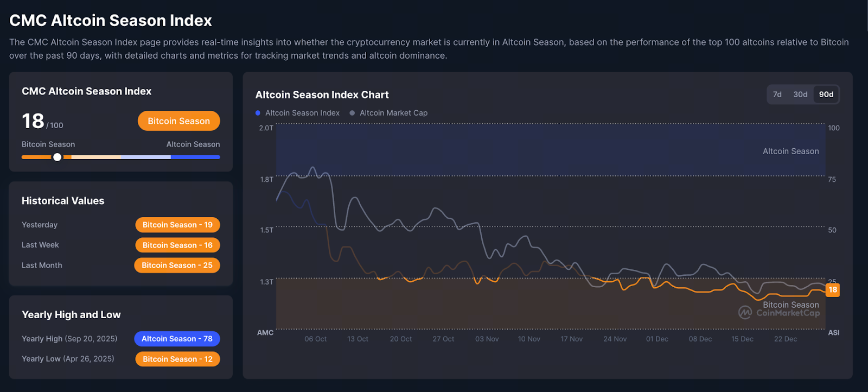Viewport: 868px width, 392px height.
Task: Click the 22 Dec date on chart axis
Action: 785,339
